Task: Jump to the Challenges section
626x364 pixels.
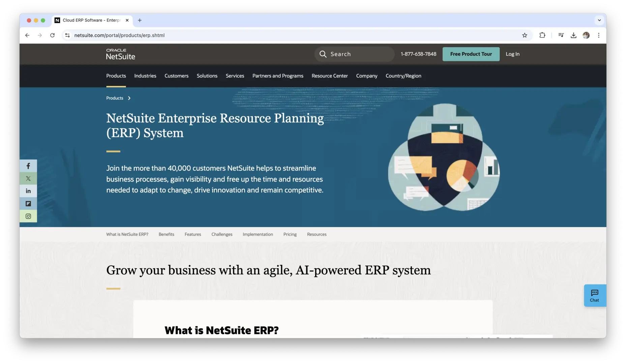Action: coord(222,234)
